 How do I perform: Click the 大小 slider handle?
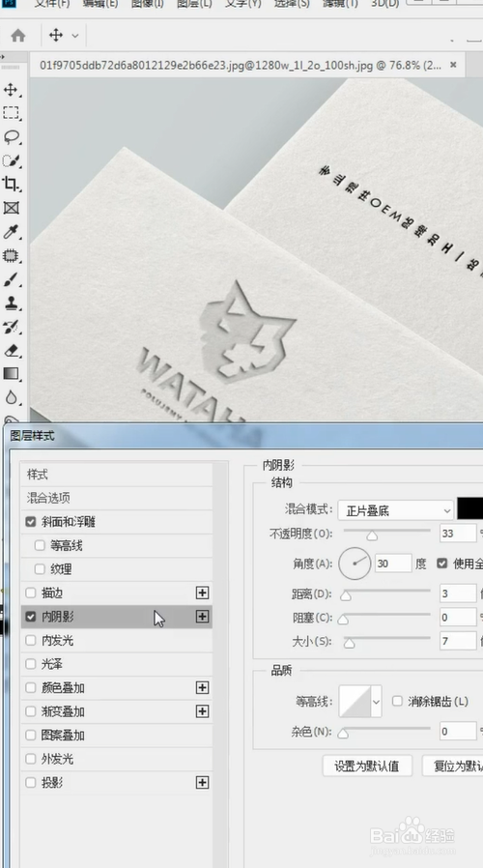[349, 643]
